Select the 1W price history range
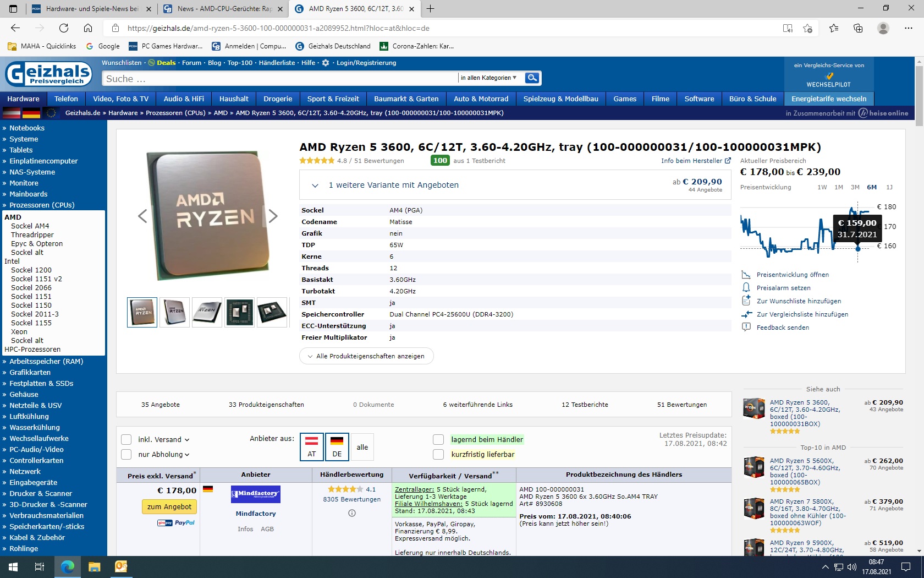 (822, 187)
